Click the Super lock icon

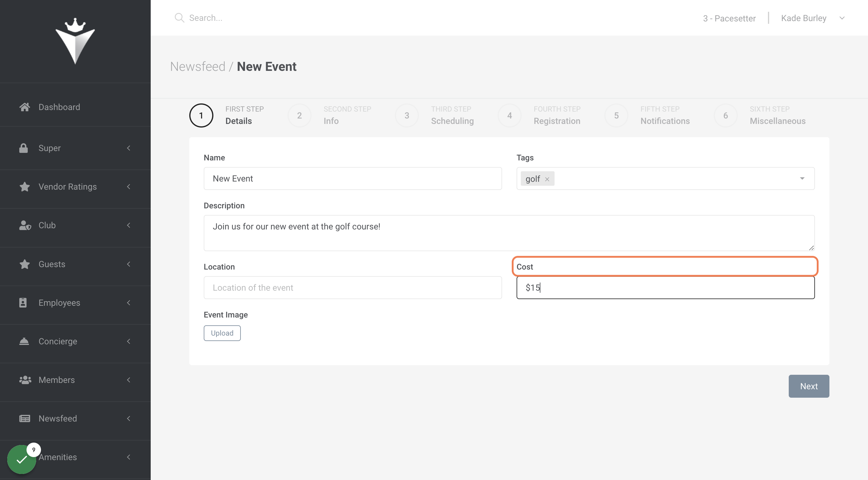tap(24, 148)
